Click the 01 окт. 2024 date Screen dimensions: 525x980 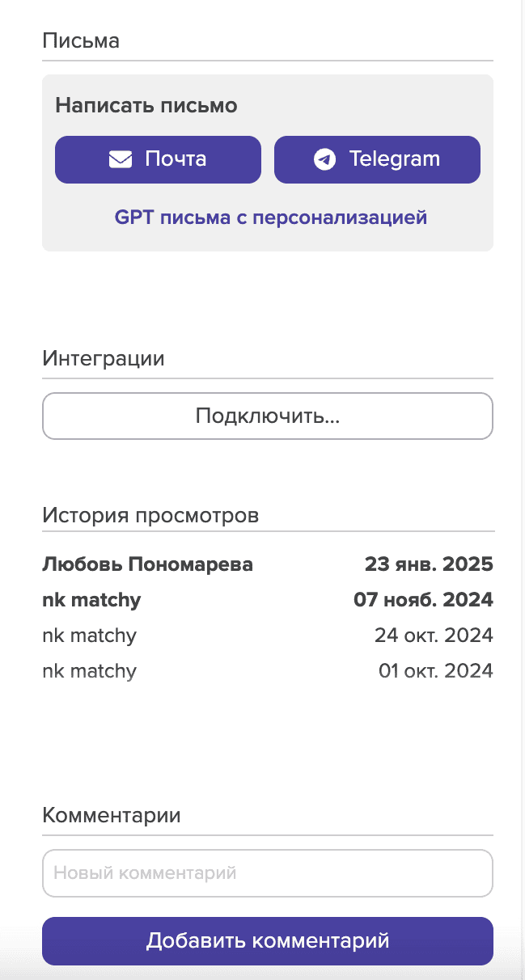[435, 671]
